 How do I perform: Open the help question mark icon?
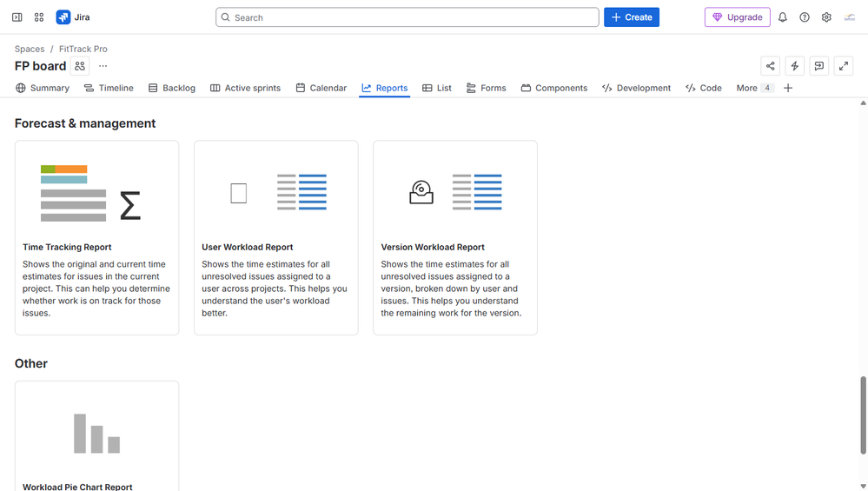click(805, 17)
